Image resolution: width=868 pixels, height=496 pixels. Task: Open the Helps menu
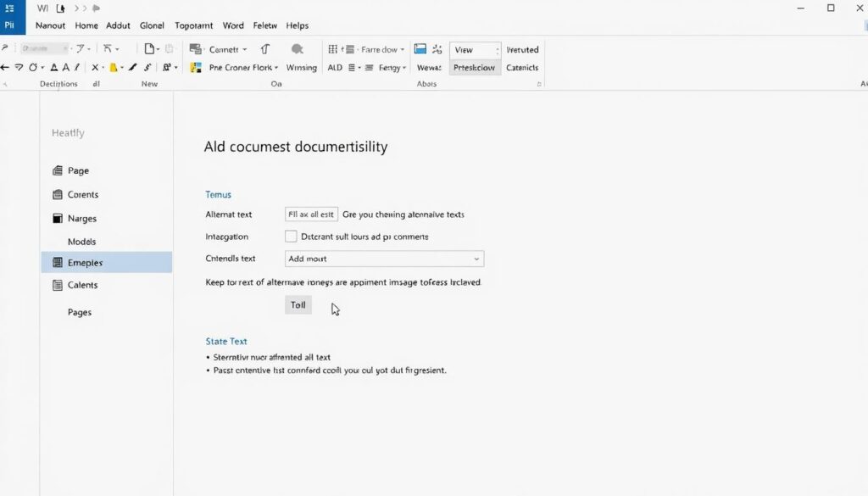point(297,25)
